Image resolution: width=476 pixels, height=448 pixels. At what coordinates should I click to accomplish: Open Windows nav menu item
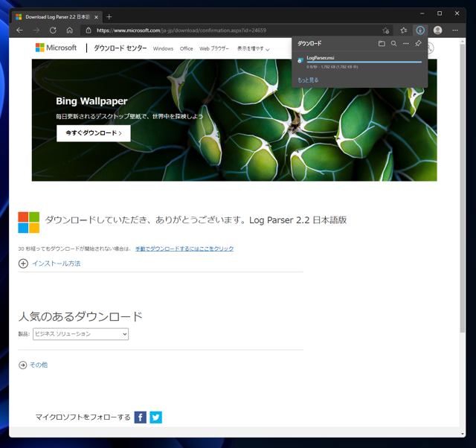[x=163, y=48]
